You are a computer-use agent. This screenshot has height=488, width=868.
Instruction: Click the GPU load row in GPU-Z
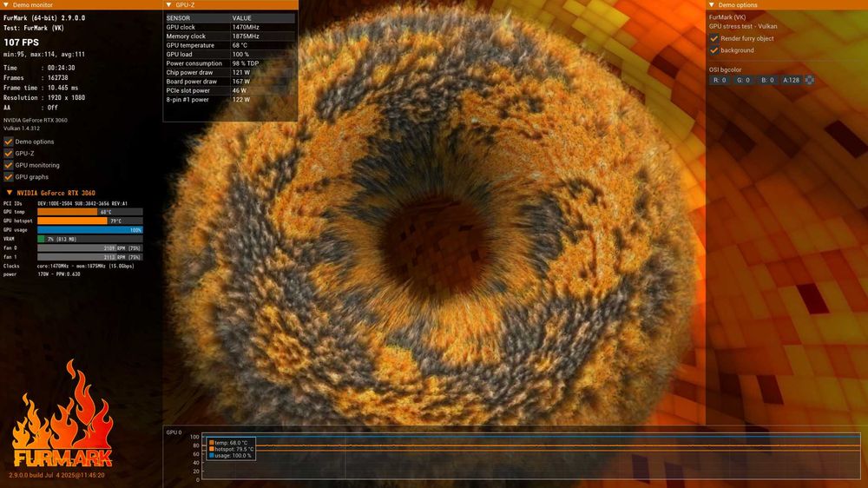230,55
